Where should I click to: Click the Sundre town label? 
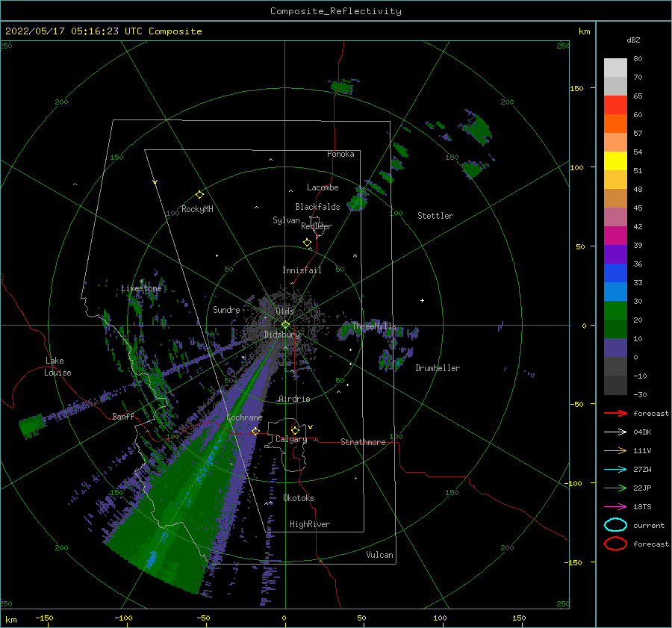click(x=226, y=309)
